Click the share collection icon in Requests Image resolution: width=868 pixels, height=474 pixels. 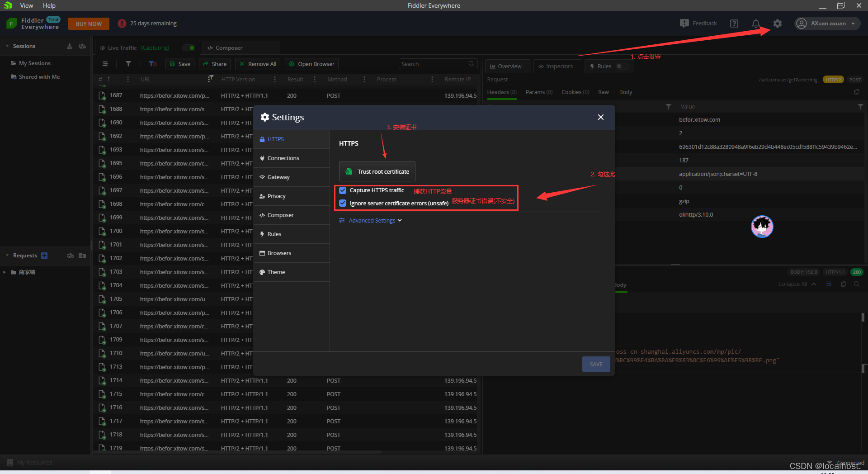click(x=71, y=256)
